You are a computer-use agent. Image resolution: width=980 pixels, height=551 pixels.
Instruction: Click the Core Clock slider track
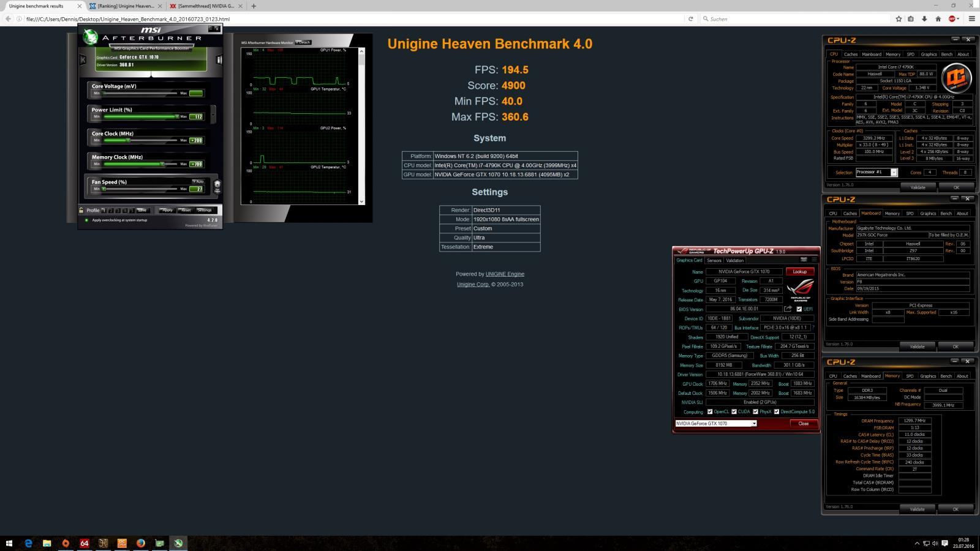pyautogui.click(x=140, y=140)
